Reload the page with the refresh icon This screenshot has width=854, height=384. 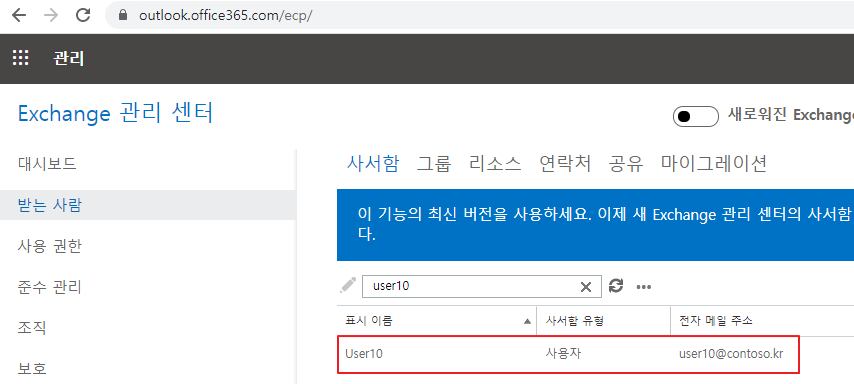tap(83, 15)
